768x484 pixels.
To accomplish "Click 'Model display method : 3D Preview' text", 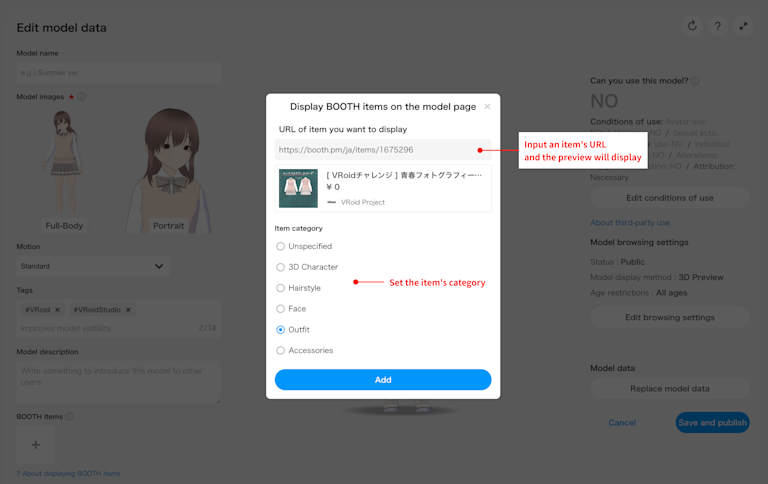I will [656, 277].
